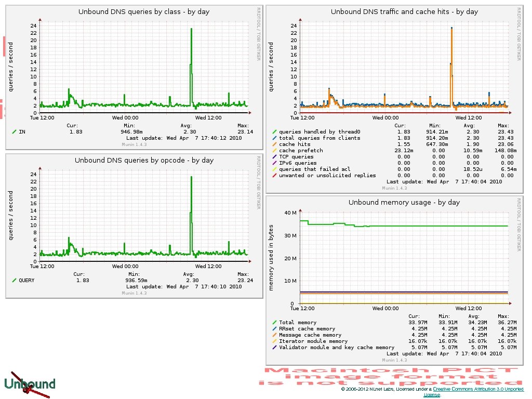Select 'Message cache memory' legend text

click(x=310, y=335)
